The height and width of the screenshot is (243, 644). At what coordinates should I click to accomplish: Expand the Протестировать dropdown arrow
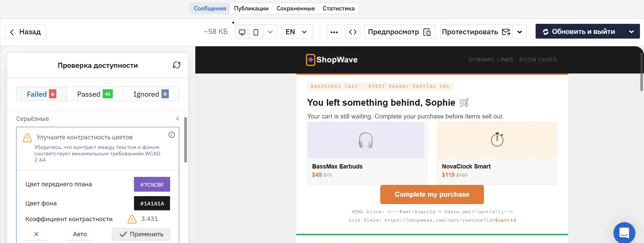519,32
